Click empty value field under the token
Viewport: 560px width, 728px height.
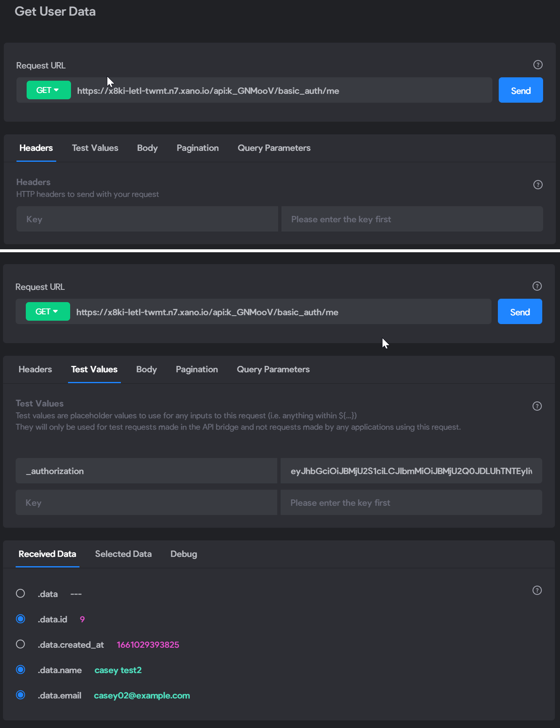click(411, 502)
